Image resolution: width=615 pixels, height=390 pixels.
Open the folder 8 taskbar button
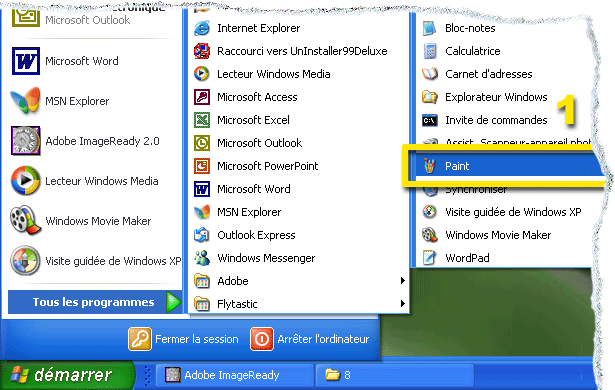click(395, 375)
